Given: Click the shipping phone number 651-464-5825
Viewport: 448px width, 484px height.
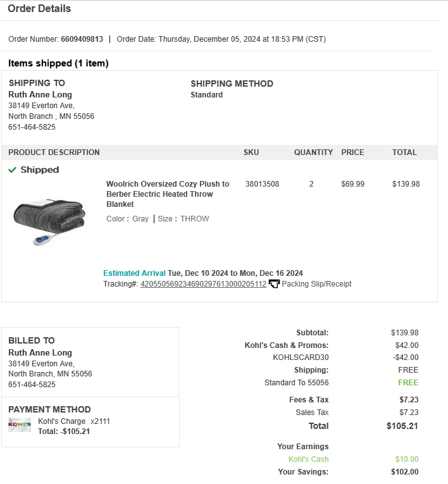Looking at the screenshot, I should click(32, 127).
